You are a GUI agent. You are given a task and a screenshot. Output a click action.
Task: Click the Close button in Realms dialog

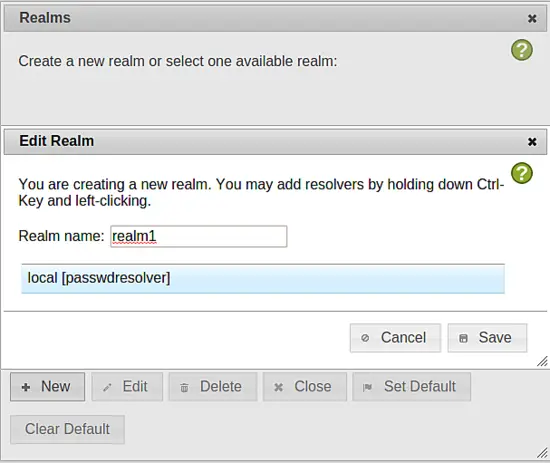click(305, 387)
